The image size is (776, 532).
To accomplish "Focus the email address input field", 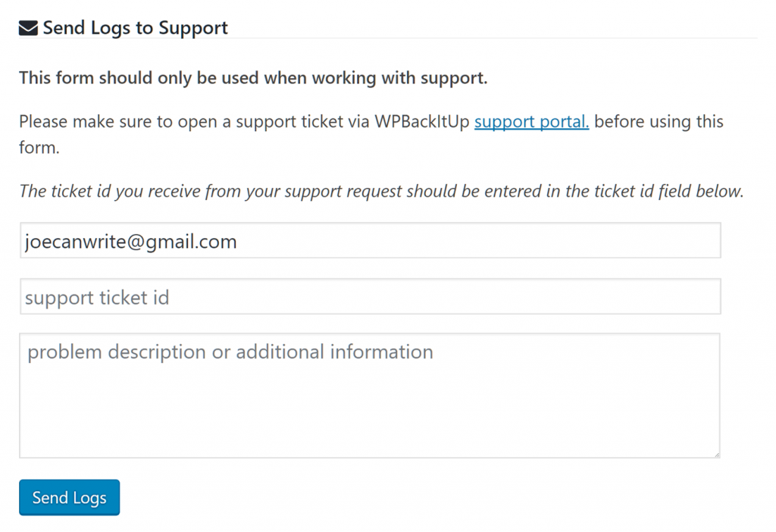I will coord(370,240).
